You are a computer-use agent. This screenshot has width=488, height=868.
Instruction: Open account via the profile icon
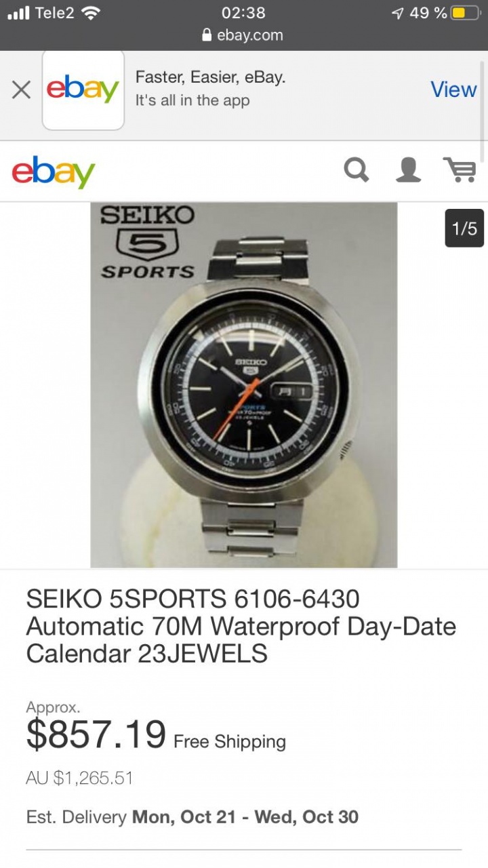[x=408, y=170]
